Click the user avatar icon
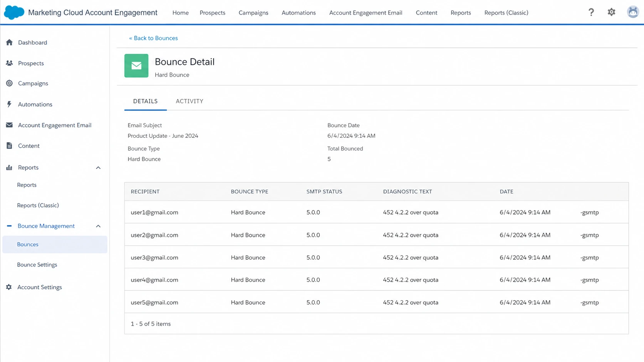 point(633,12)
